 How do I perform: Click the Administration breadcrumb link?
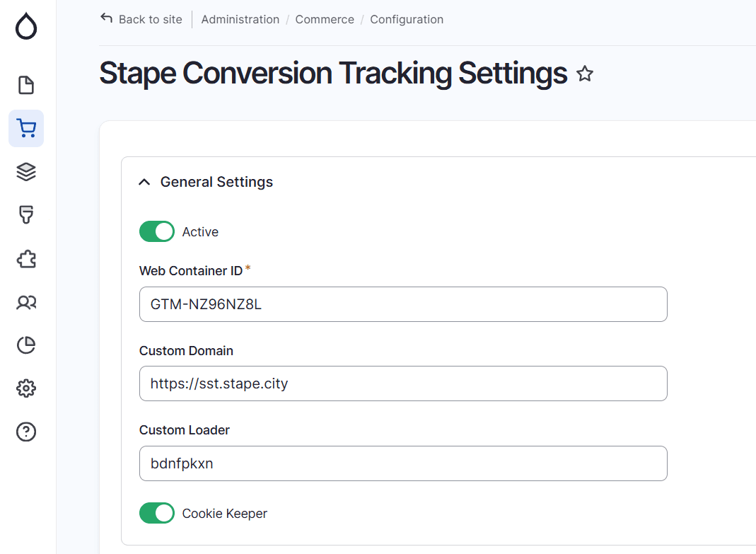(x=240, y=19)
